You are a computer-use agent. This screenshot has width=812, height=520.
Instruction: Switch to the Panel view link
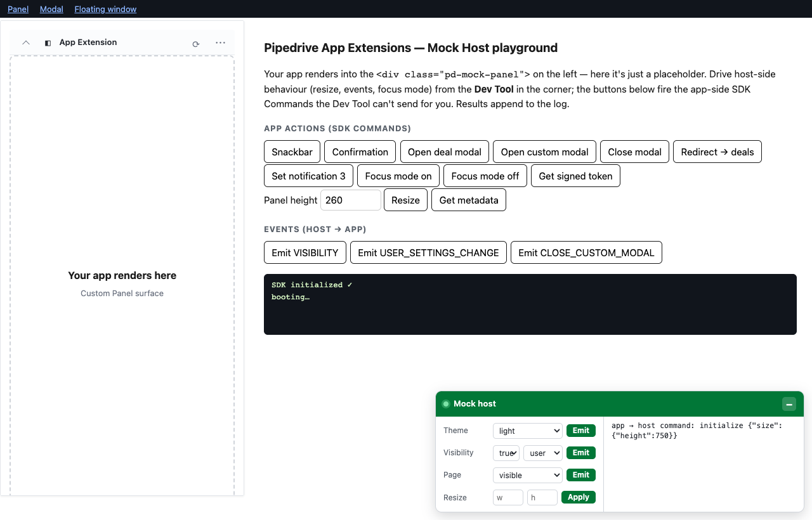(x=18, y=9)
